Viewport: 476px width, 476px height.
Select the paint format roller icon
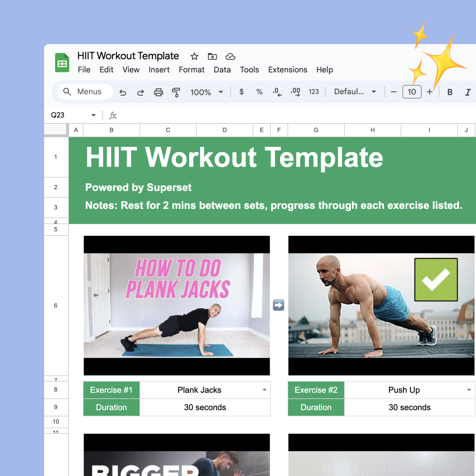[x=176, y=92]
